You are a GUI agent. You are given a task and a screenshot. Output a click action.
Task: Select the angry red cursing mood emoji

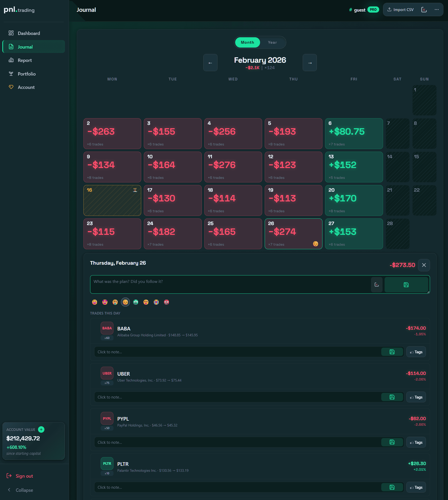(x=167, y=302)
